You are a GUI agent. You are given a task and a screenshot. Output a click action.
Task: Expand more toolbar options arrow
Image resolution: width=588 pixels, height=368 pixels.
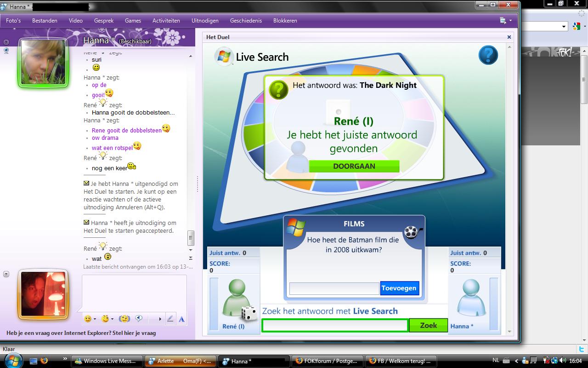[x=160, y=319]
